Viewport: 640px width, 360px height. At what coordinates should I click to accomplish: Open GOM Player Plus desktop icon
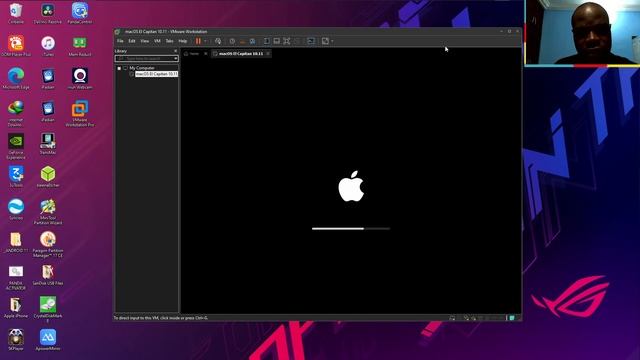pos(16,46)
